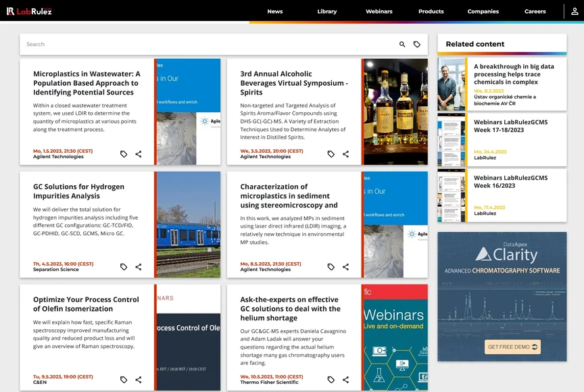Click tag icon on Microplastics in Wastewater card
The image size is (584, 392).
coord(124,154)
